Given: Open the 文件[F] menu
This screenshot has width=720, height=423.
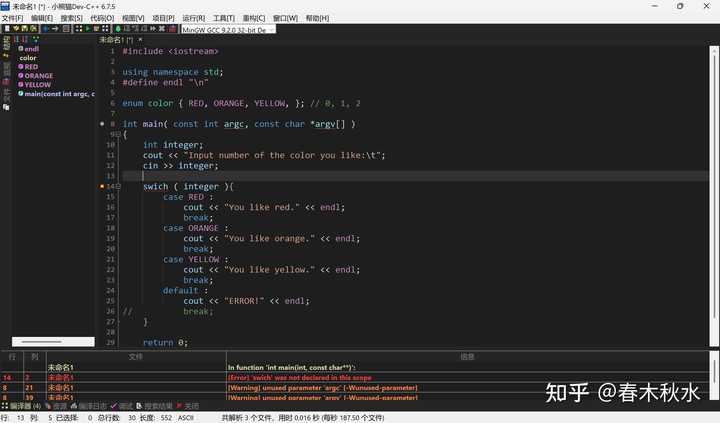Looking at the screenshot, I should [12, 18].
